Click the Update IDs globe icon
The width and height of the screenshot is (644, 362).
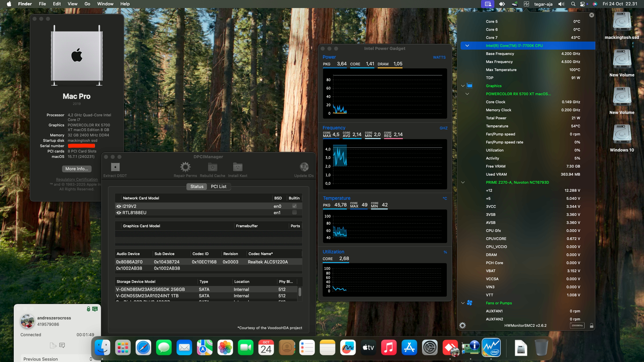click(304, 167)
